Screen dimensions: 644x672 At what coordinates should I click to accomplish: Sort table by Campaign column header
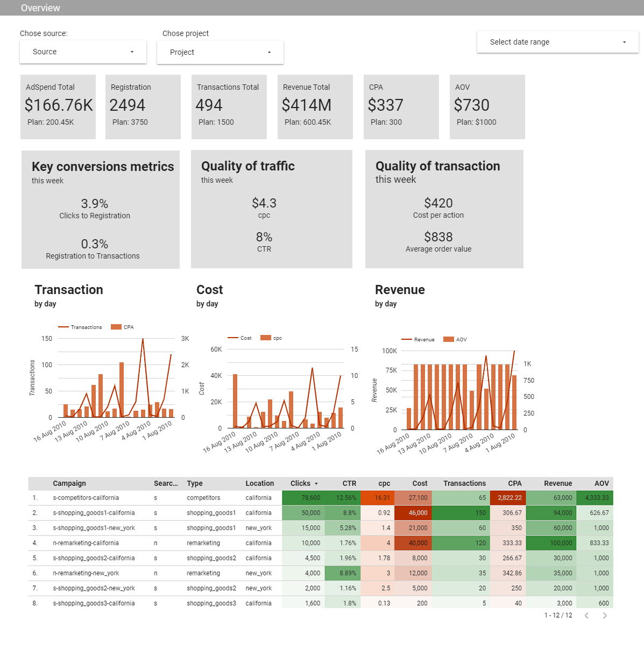click(69, 483)
